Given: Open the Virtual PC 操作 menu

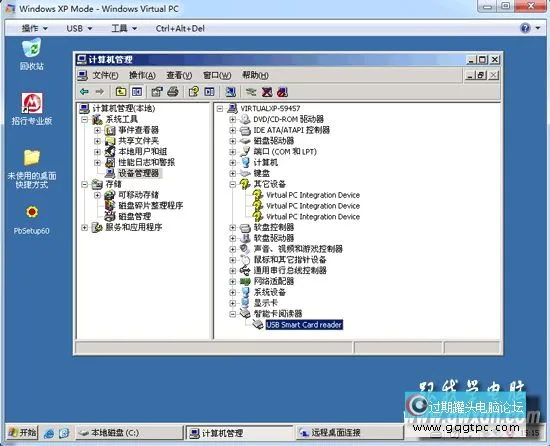Looking at the screenshot, I should 34,28.
